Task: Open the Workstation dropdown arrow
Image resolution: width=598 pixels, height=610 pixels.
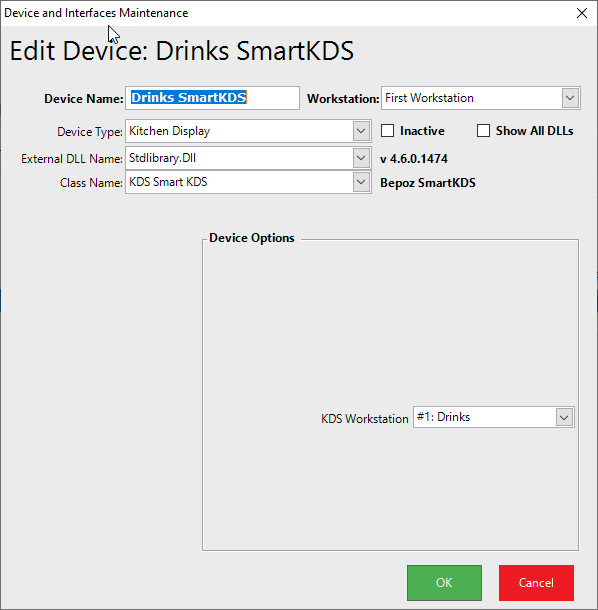Action: [570, 98]
